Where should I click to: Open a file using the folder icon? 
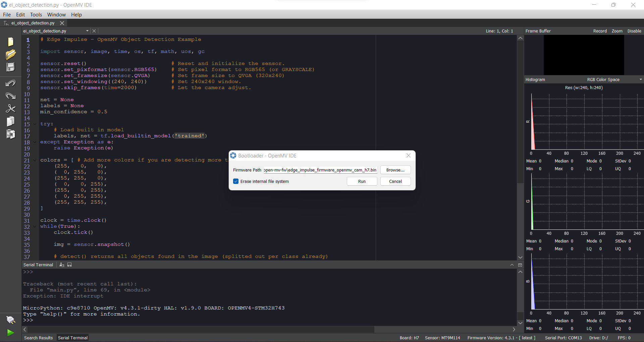(x=11, y=54)
